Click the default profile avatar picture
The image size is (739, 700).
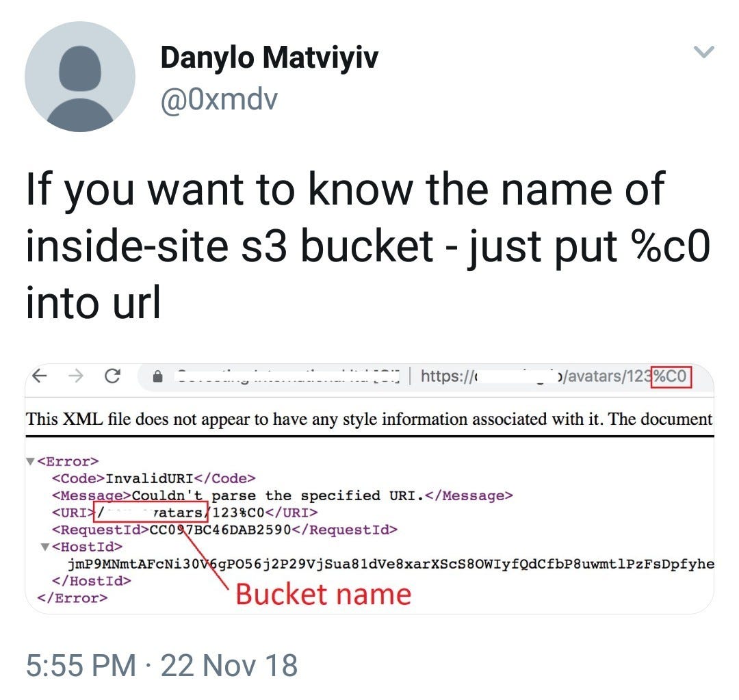point(80,77)
